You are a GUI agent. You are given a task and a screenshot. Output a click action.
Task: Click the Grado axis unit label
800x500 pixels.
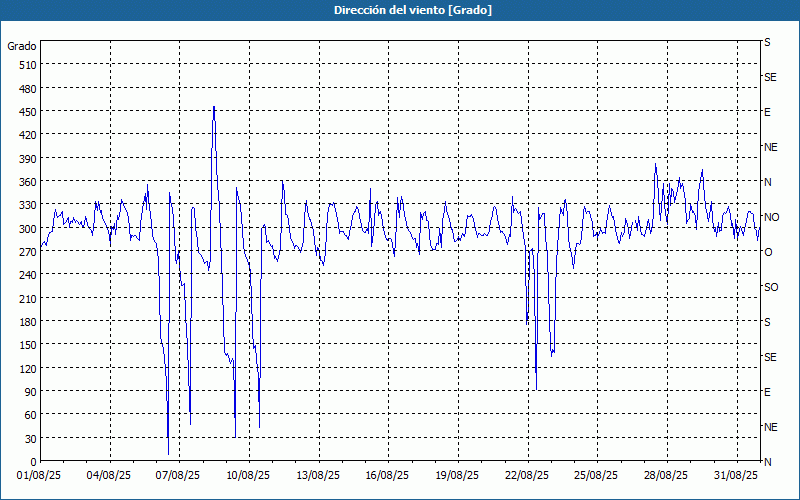click(22, 46)
